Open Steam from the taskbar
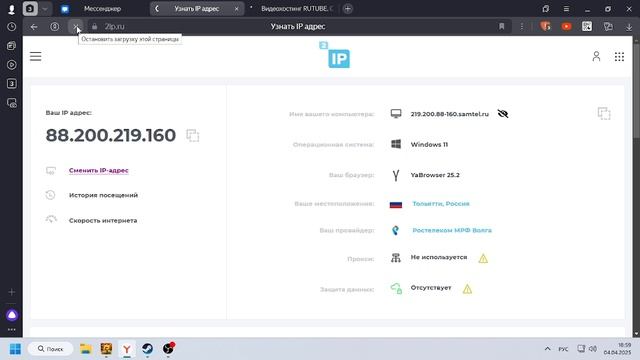 point(147,349)
